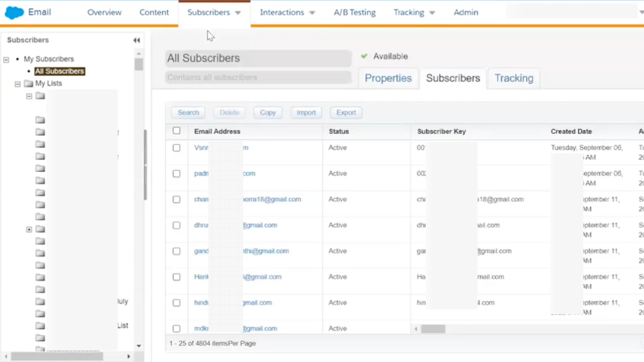Click the green Available checkmark icon

364,56
